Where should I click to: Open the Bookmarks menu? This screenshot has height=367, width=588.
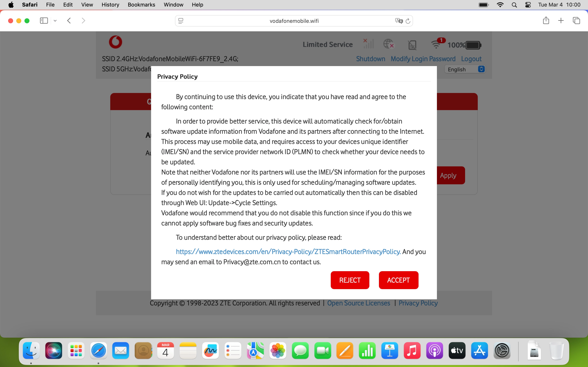tap(141, 5)
